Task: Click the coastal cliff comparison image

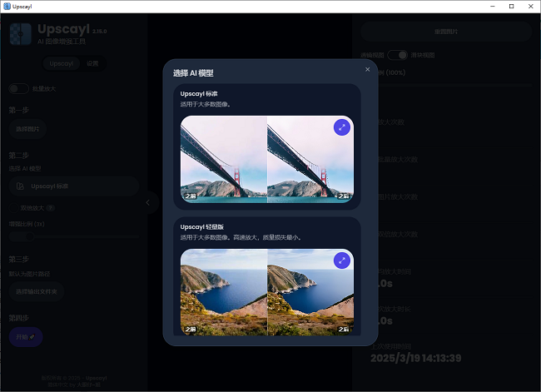Action: click(267, 292)
